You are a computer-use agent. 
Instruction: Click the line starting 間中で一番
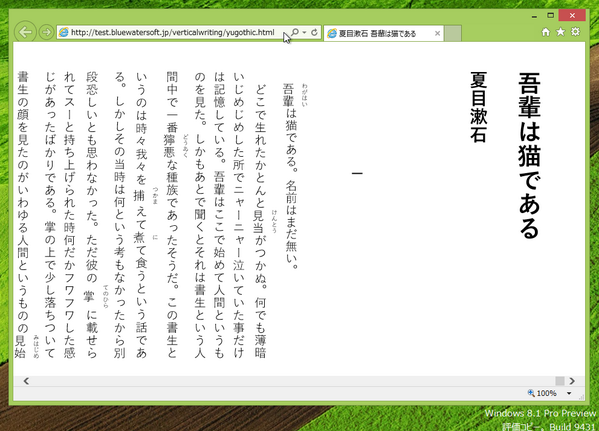point(172,215)
